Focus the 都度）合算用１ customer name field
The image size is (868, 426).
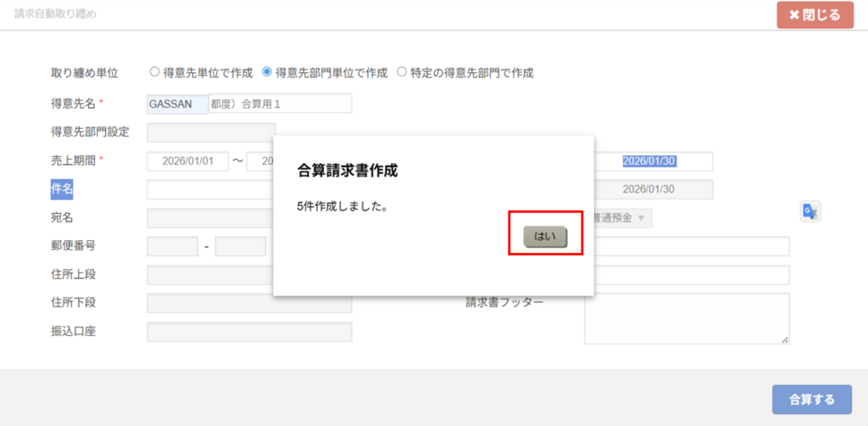point(280,104)
